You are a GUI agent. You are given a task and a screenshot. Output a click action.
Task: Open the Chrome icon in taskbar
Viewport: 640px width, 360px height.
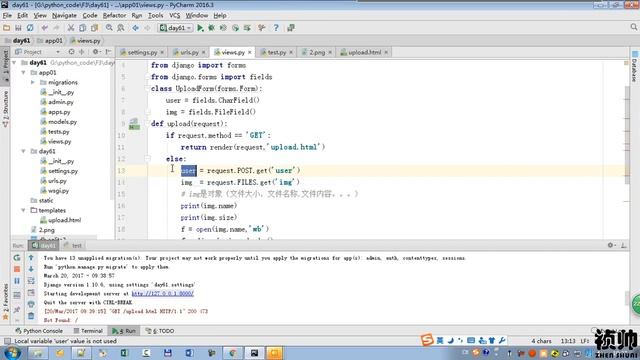point(233,353)
